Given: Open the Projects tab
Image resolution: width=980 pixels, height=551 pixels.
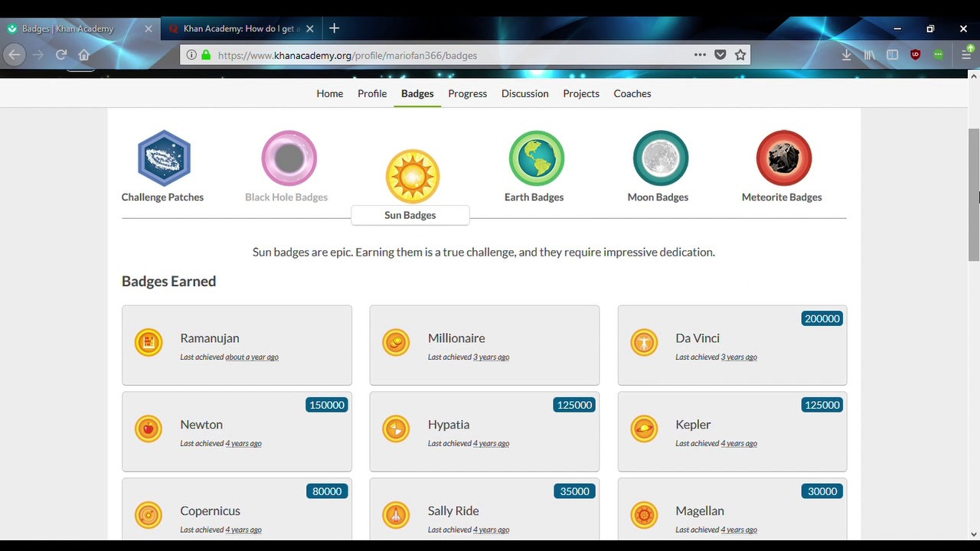Looking at the screenshot, I should coord(581,93).
